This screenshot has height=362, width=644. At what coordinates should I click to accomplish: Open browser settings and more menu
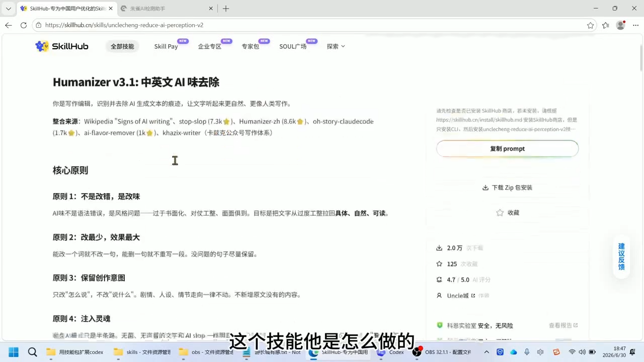(635, 25)
